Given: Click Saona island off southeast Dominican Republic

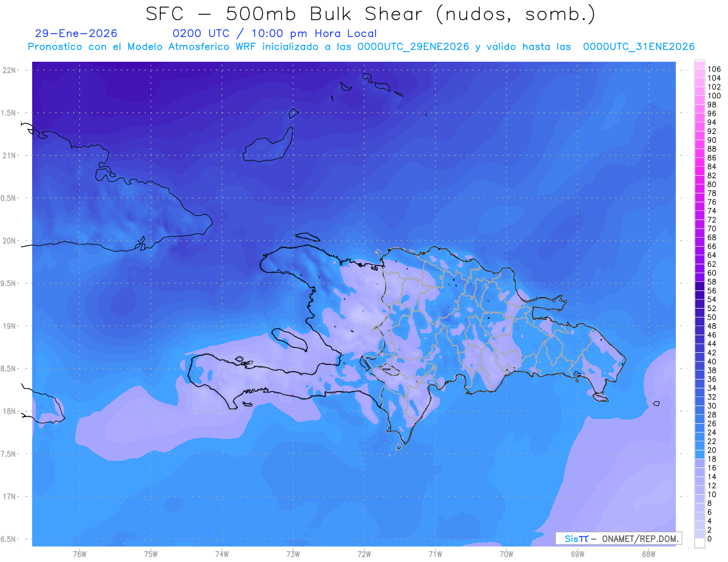Looking at the screenshot, I should click(x=601, y=397).
